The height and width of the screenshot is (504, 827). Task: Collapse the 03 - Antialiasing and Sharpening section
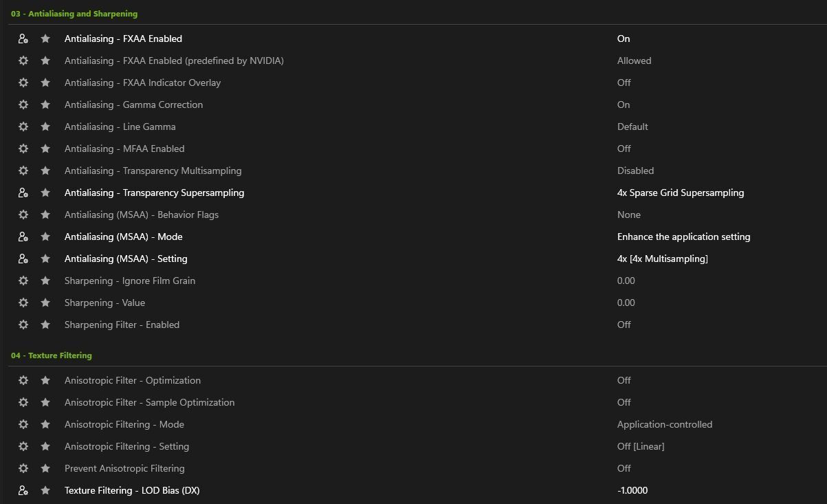point(74,14)
